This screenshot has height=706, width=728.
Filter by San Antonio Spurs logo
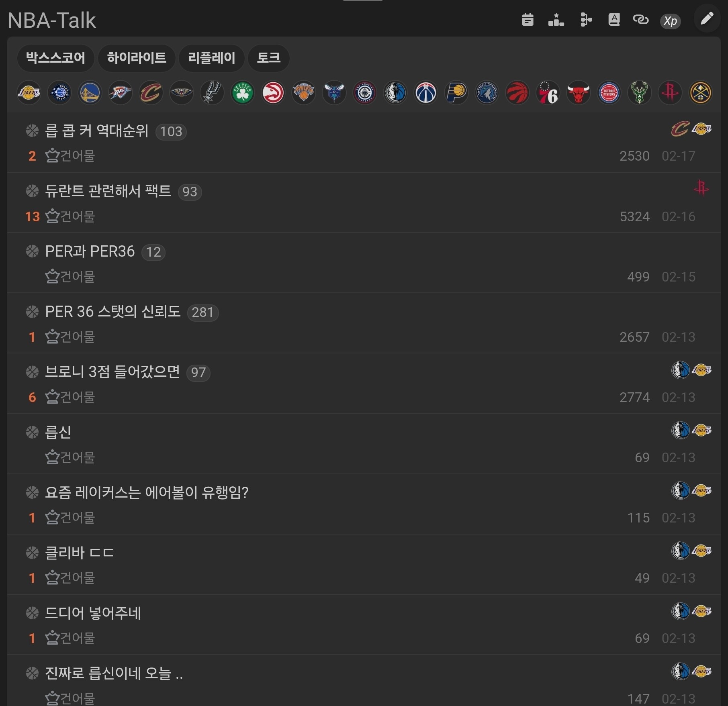click(212, 93)
